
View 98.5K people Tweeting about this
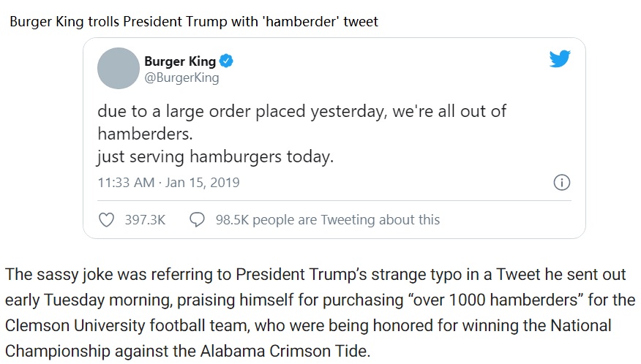click(x=327, y=219)
